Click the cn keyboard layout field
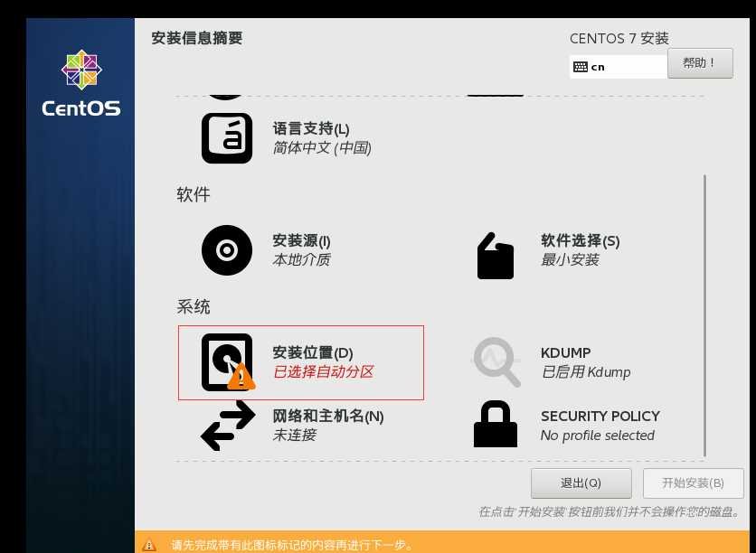This screenshot has height=553, width=756. pyautogui.click(x=619, y=67)
